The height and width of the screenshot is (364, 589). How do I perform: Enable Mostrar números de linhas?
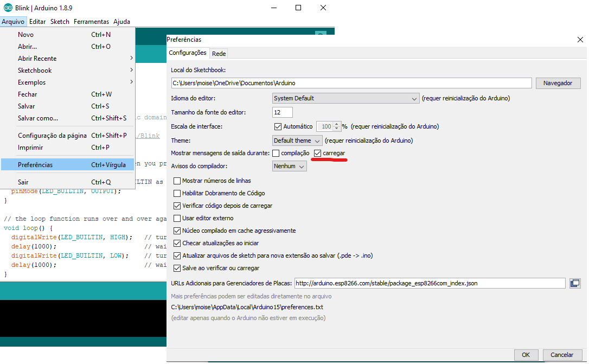click(x=177, y=181)
